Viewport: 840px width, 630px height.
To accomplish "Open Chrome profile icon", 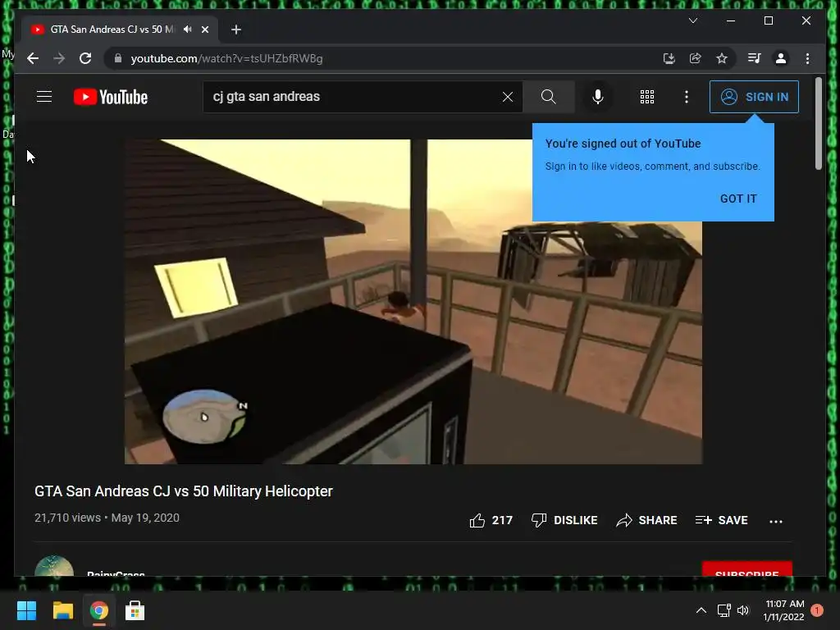I will click(781, 58).
